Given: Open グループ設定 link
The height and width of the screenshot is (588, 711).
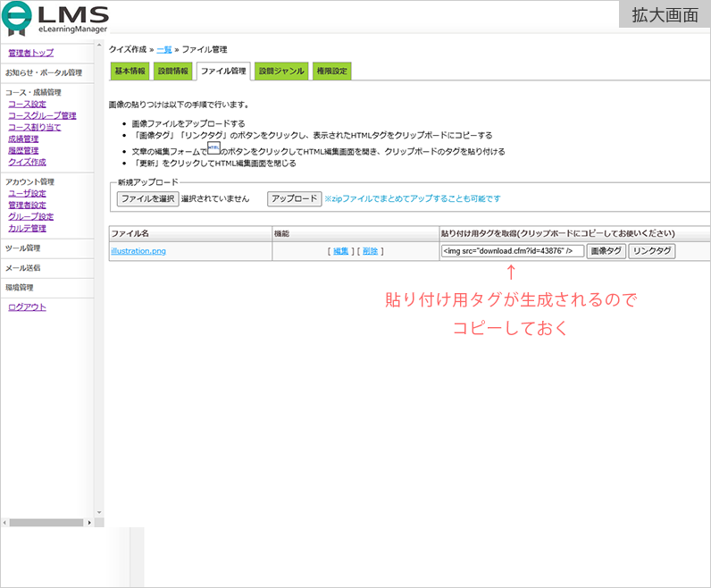Looking at the screenshot, I should (31, 216).
